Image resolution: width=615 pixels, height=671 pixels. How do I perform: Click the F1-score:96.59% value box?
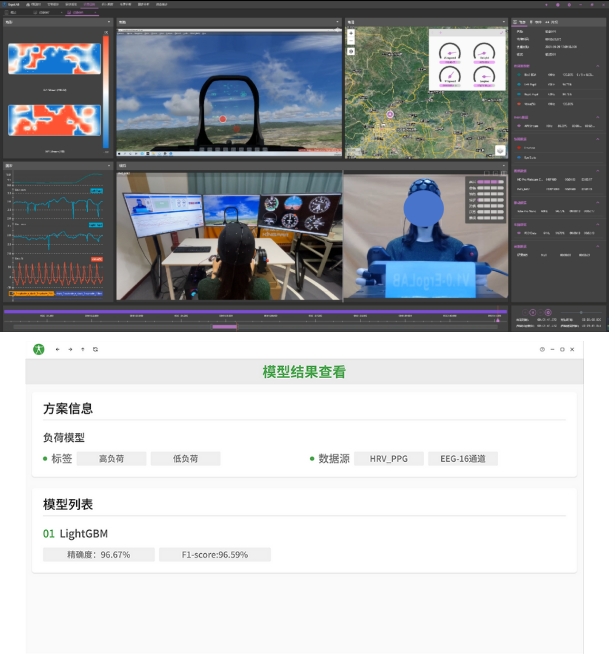coord(215,555)
